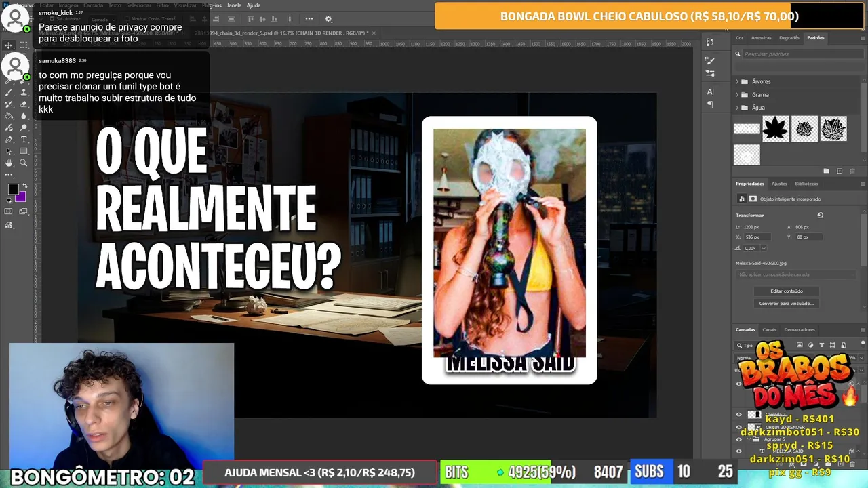Open the purple background color swatch

[22, 198]
